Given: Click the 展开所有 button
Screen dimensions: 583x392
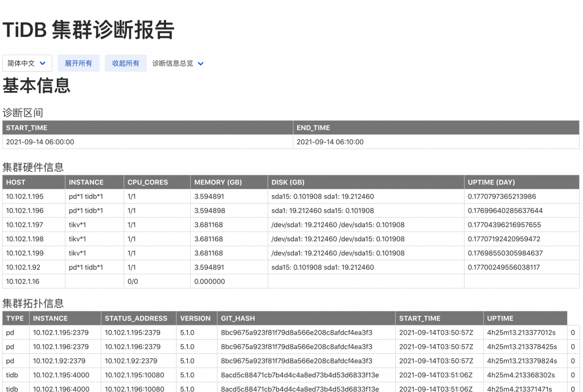Looking at the screenshot, I should pyautogui.click(x=79, y=63).
